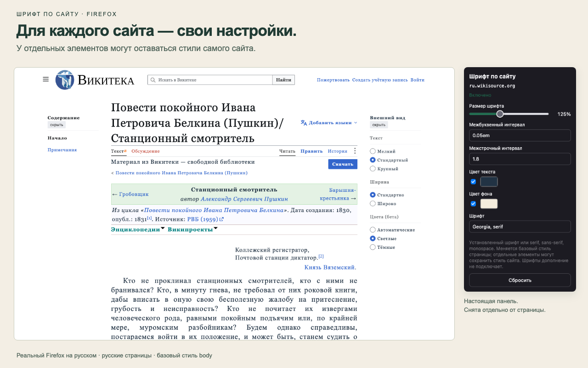Click the Шрифт field with Georgia, serif
The image size is (588, 368).
click(x=520, y=227)
